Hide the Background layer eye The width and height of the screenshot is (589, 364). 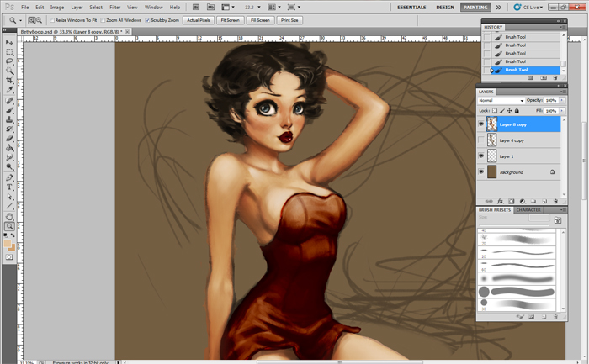point(481,171)
